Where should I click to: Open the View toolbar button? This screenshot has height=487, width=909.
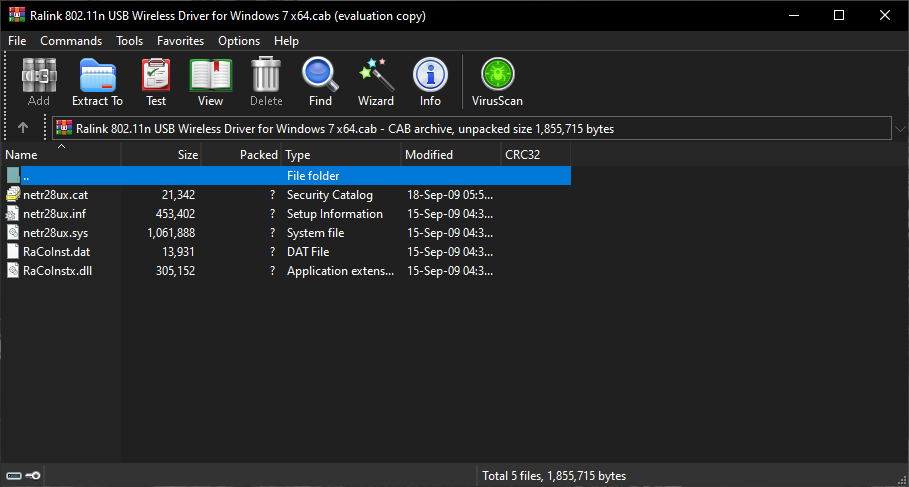tap(210, 82)
